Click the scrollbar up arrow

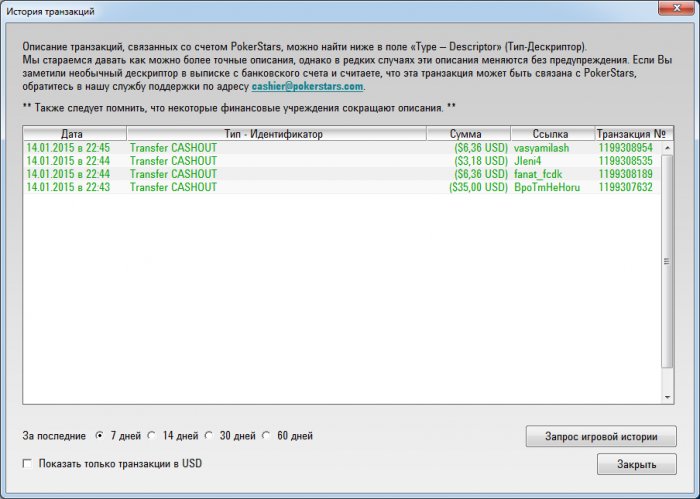click(x=667, y=148)
